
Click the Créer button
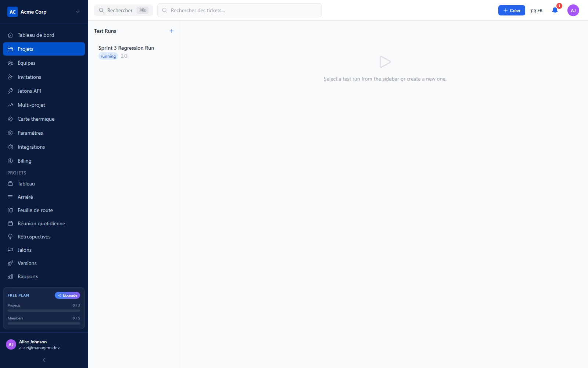pos(512,10)
